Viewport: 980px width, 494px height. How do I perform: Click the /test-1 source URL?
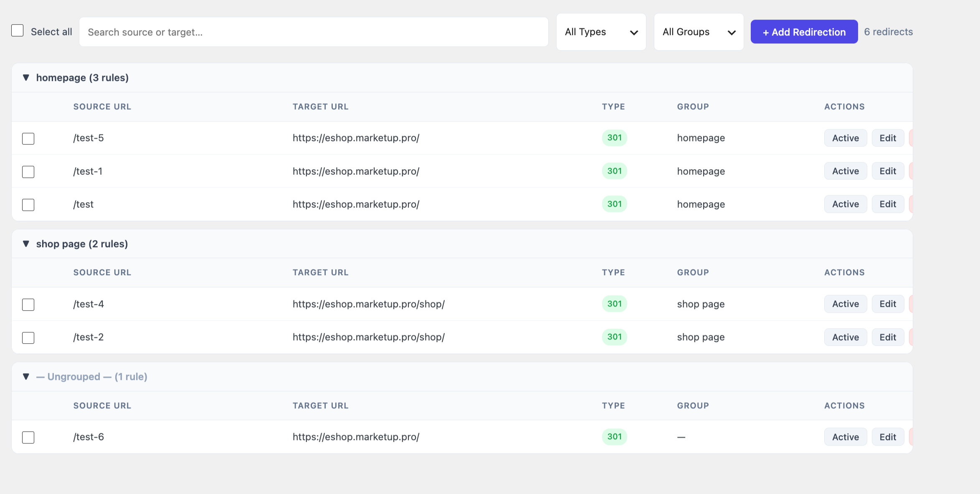point(88,171)
